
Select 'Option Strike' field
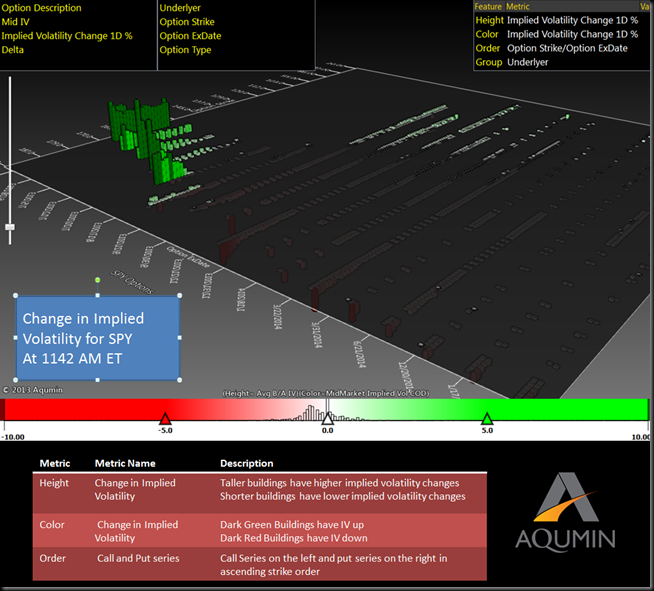point(187,22)
